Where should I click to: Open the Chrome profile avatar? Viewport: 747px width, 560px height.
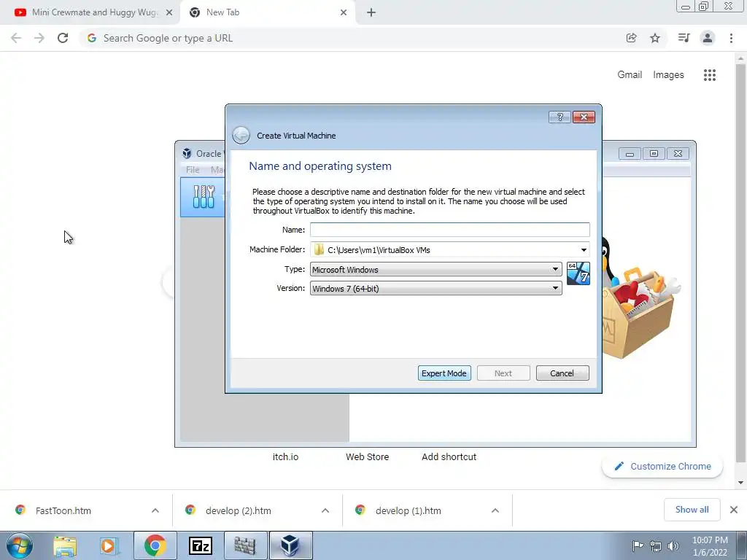click(708, 38)
